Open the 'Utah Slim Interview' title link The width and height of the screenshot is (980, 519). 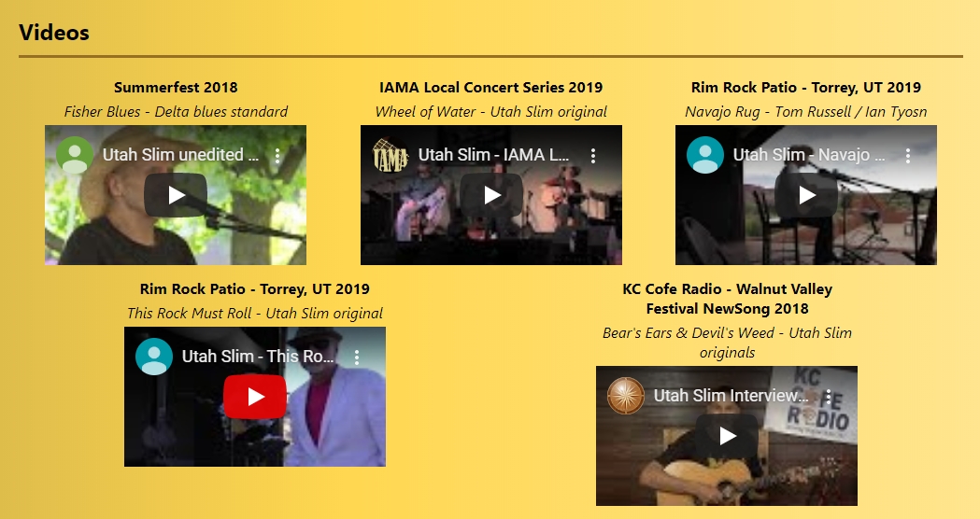pyautogui.click(x=731, y=396)
